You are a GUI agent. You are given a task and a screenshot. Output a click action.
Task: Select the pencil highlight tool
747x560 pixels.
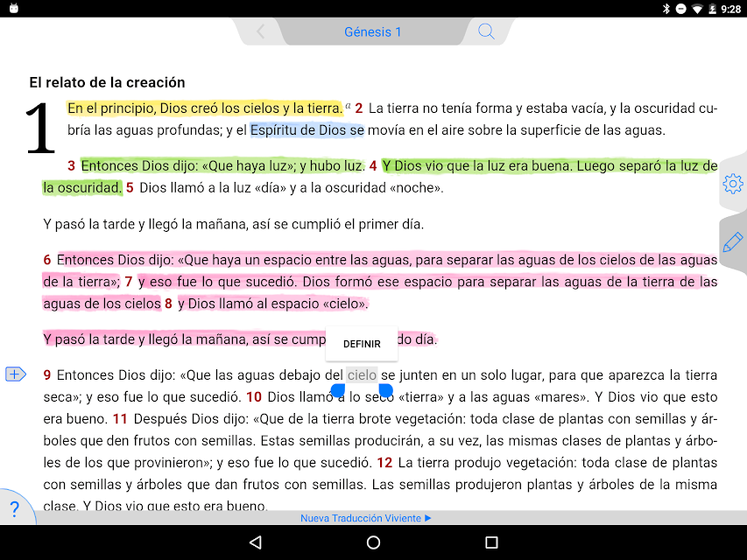pyautogui.click(x=733, y=242)
